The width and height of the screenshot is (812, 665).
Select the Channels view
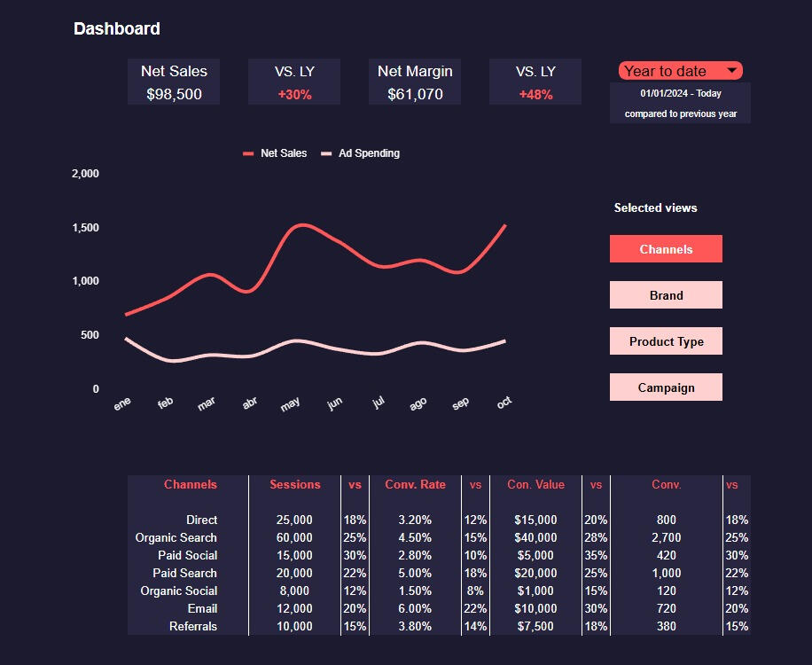(666, 249)
